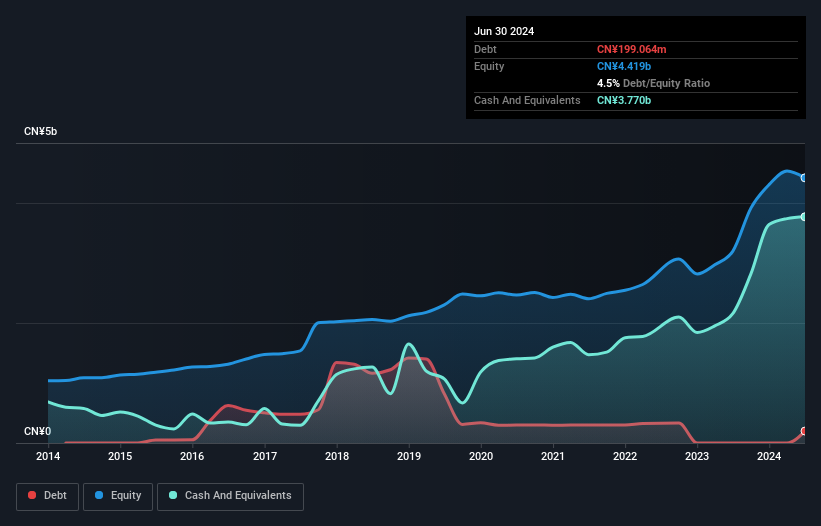This screenshot has width=821, height=526.
Task: Click the Debt end-point marker at chart edge
Action: pyautogui.click(x=804, y=431)
